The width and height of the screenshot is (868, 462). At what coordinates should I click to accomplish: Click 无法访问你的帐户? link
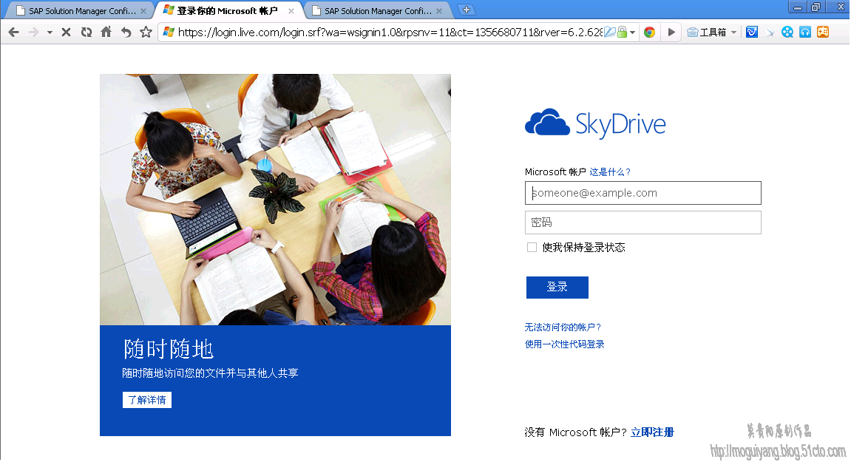[x=563, y=327]
